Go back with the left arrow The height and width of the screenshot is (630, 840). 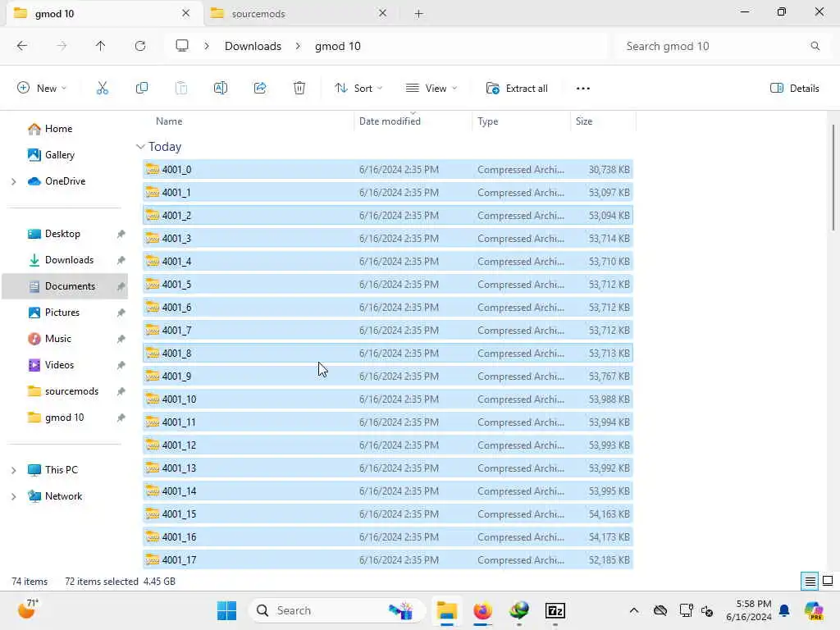click(x=22, y=46)
